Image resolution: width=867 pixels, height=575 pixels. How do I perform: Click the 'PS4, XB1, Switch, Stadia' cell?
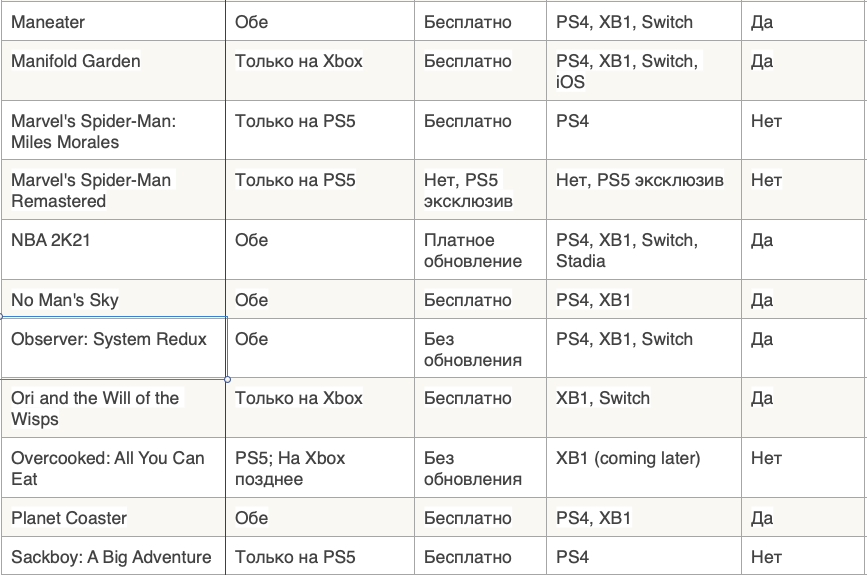[x=627, y=250]
